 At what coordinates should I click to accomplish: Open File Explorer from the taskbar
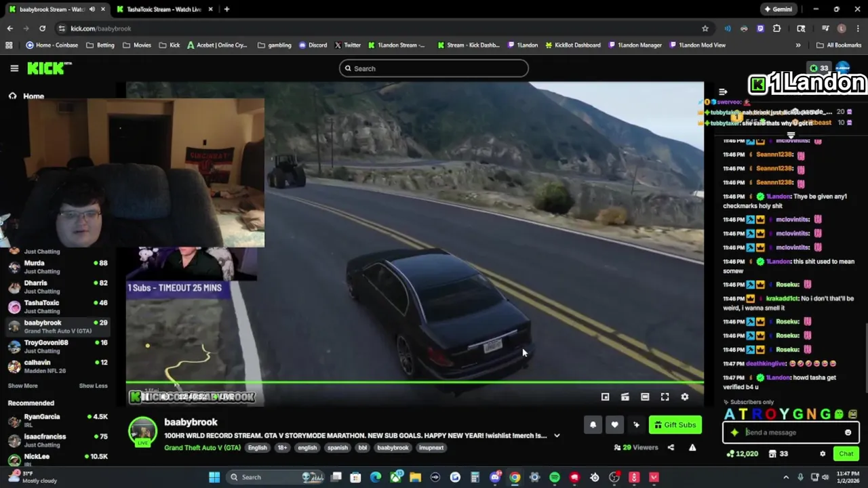415,477
